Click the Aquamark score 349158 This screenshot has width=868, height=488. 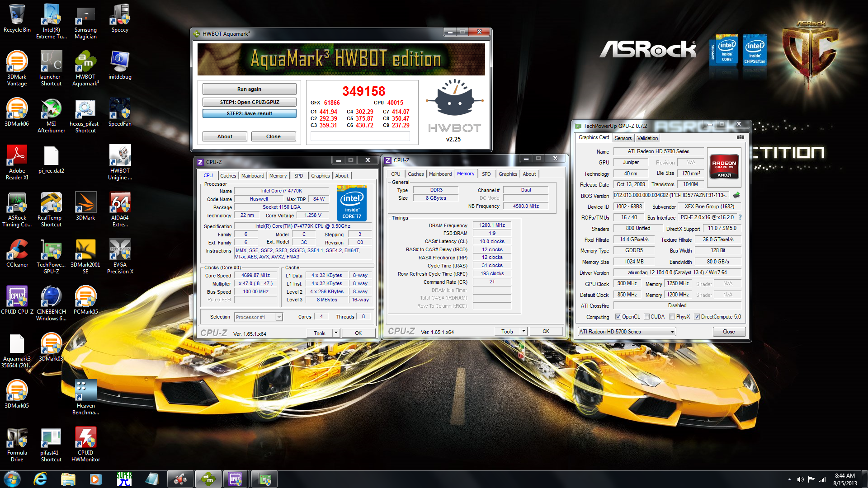(x=363, y=91)
